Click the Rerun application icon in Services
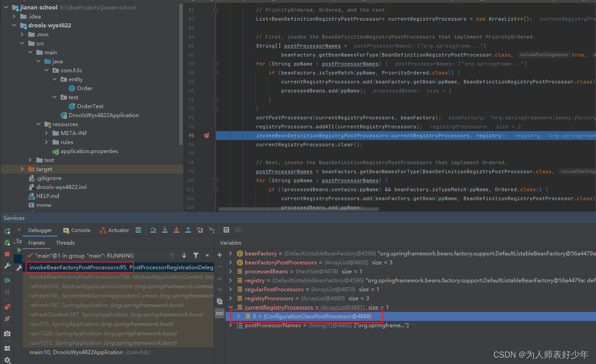Image resolution: width=596 pixels, height=364 pixels. point(7,231)
